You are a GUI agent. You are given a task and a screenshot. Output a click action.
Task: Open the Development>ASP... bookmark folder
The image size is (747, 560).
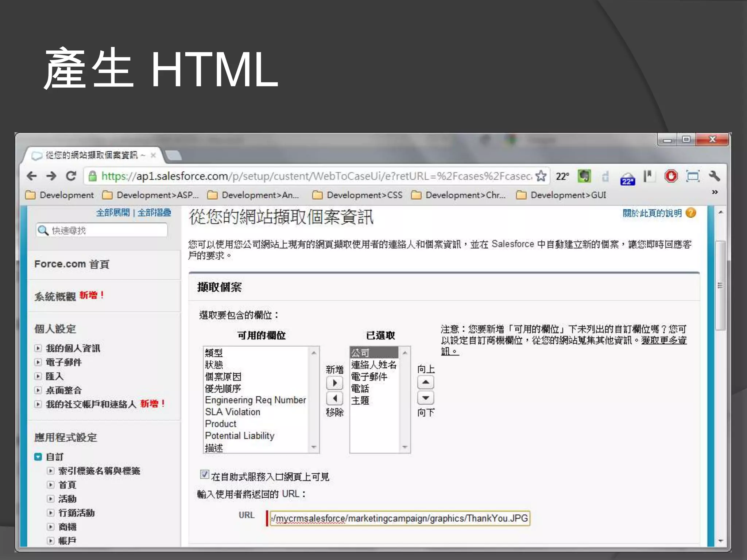[151, 195]
